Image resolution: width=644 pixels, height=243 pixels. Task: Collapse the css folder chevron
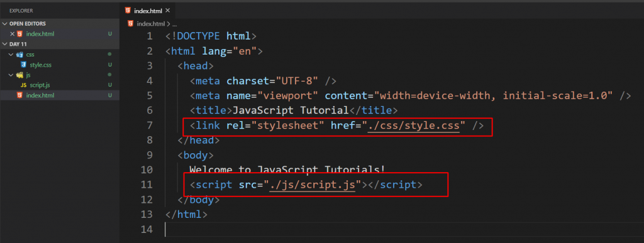[11, 55]
